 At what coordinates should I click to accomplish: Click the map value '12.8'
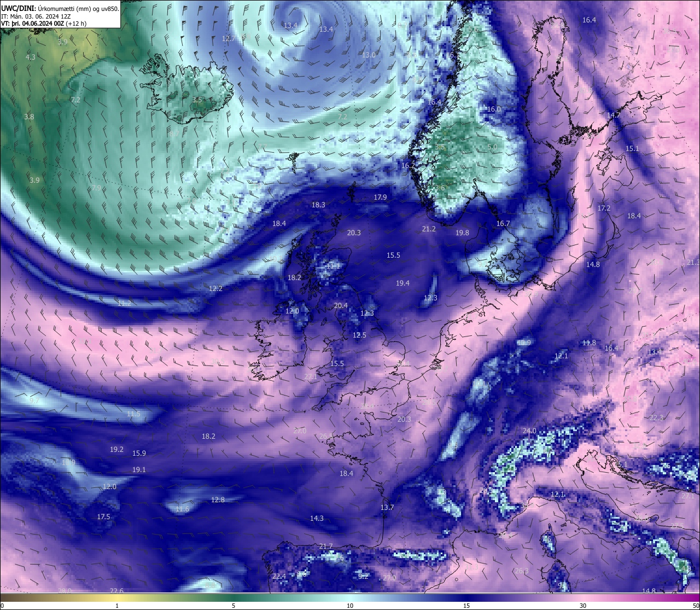coord(218,499)
